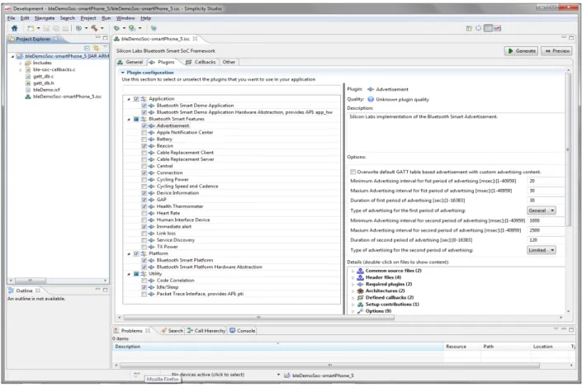The image size is (582, 392).
Task: Open second period advertising type Limited dropdown
Action: coord(542,250)
